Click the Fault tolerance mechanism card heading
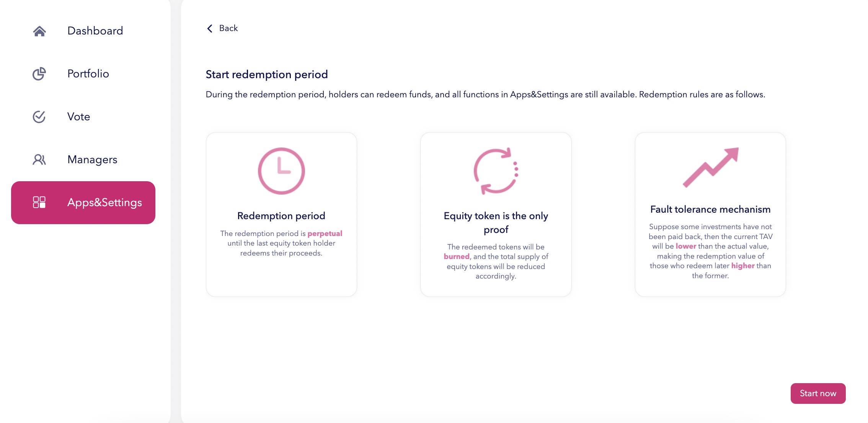Viewport: 868px width, 423px height. pyautogui.click(x=710, y=209)
